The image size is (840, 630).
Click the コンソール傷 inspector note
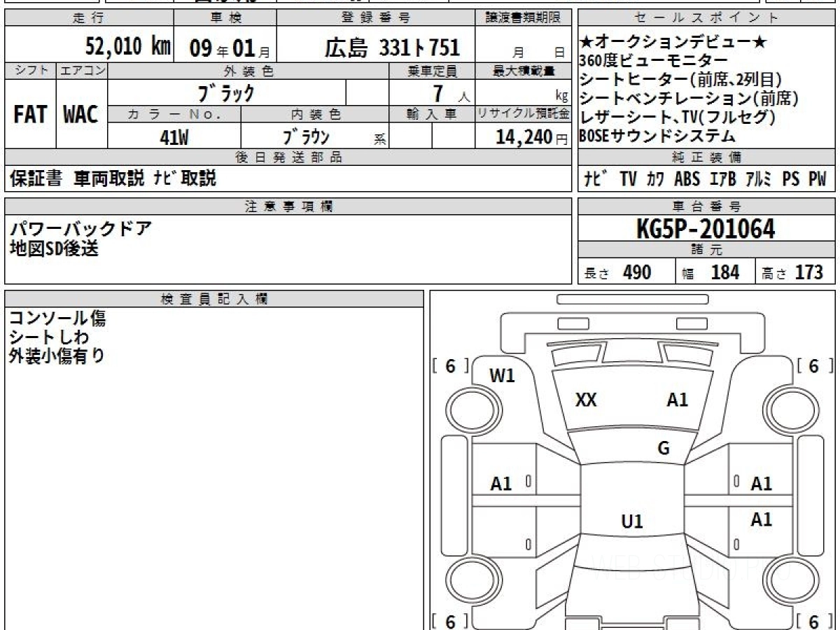point(58,318)
